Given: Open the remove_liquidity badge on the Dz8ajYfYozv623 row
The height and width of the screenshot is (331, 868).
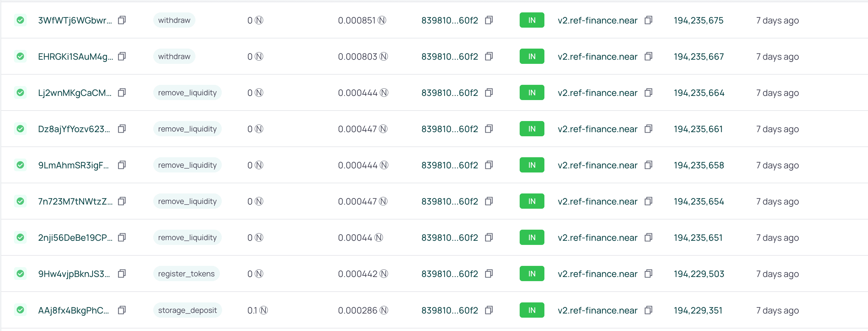Looking at the screenshot, I should [x=187, y=129].
